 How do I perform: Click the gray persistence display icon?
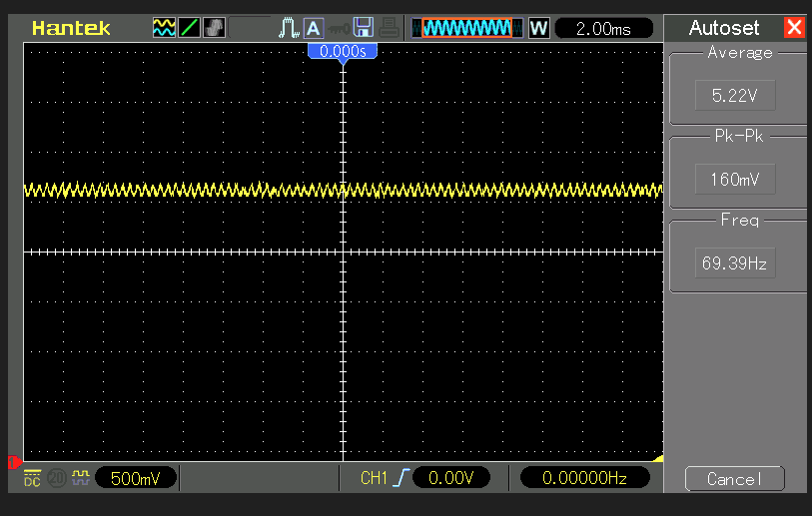click(214, 28)
